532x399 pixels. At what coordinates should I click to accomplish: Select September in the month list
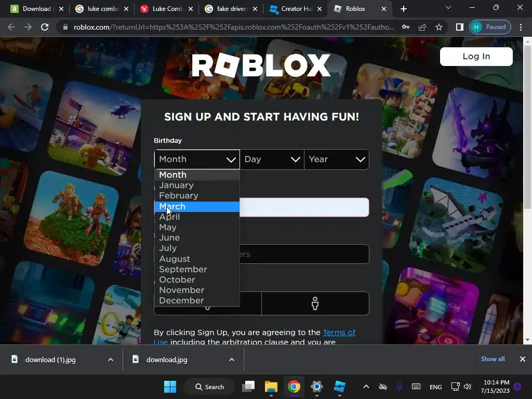click(x=197, y=270)
